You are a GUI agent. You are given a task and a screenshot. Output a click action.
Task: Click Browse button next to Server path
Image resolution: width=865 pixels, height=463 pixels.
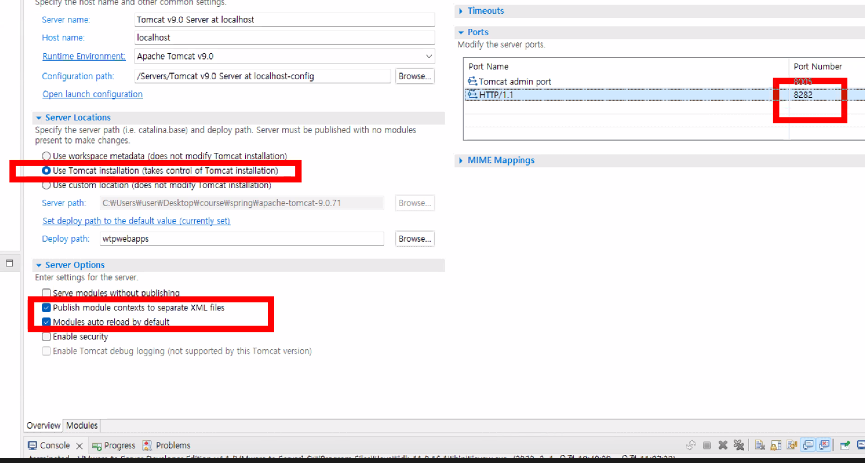pyautogui.click(x=415, y=203)
